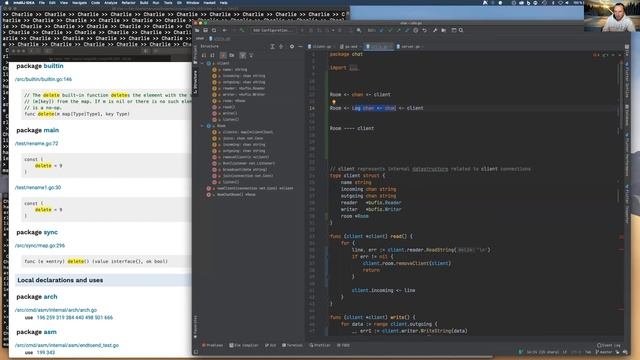Click the expand all icon in Structure header
This screenshot has width=640, height=360.
tap(272, 47)
